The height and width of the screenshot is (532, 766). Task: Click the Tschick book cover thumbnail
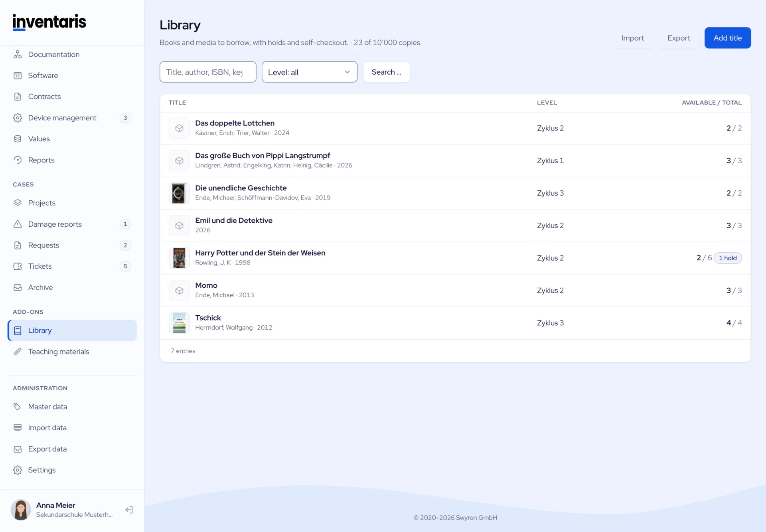point(179,323)
